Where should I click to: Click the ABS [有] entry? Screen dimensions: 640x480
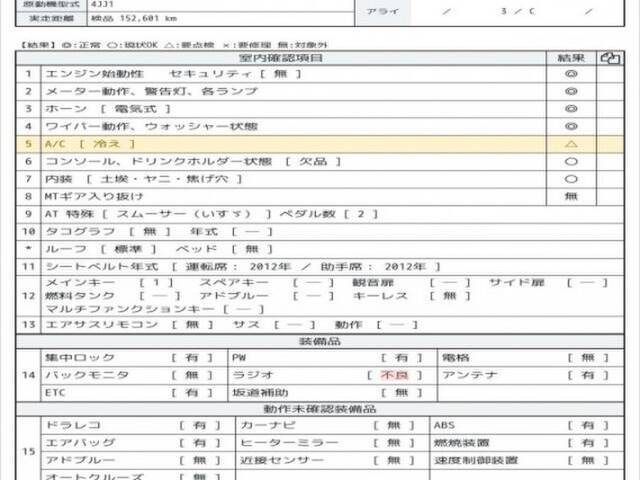click(x=521, y=425)
